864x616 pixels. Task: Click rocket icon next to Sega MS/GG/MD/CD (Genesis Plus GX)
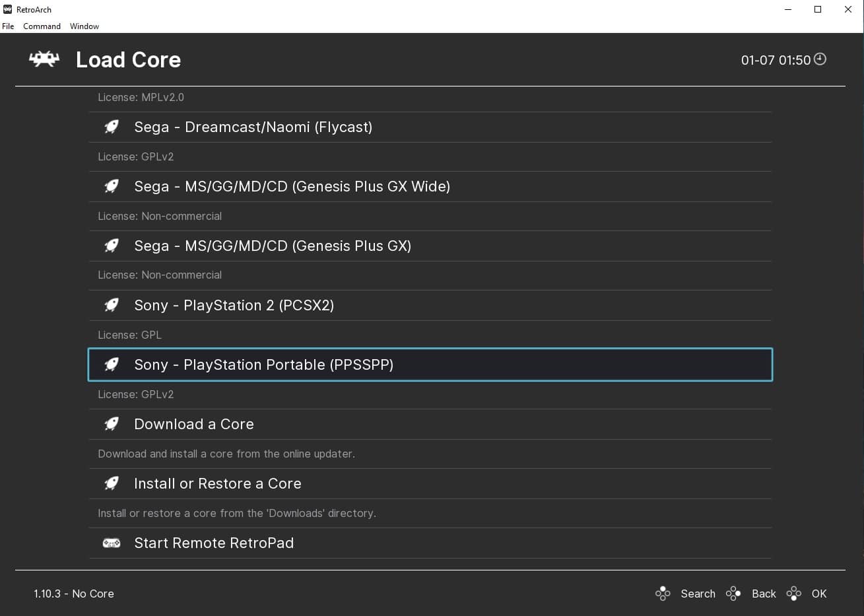coord(112,246)
